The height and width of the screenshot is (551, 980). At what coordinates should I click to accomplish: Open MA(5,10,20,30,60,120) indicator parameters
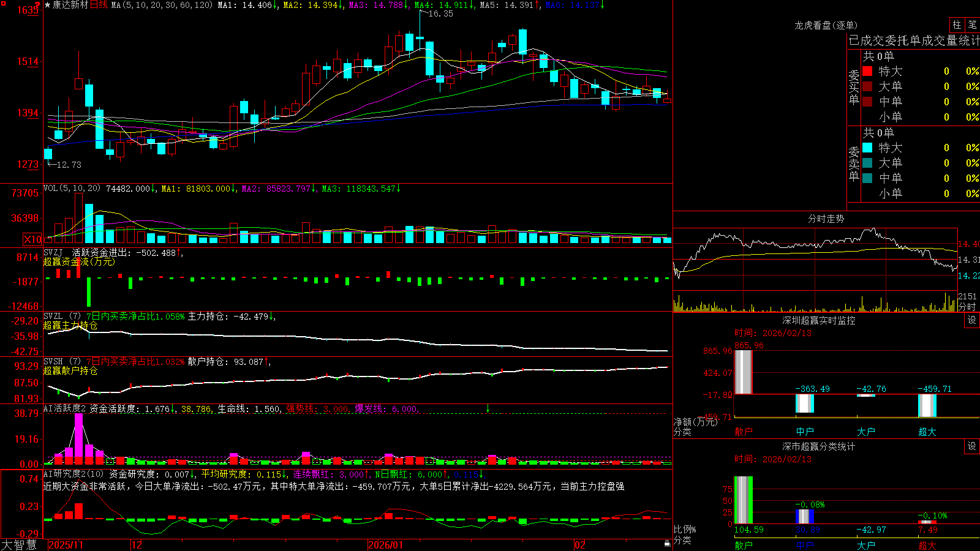162,5
